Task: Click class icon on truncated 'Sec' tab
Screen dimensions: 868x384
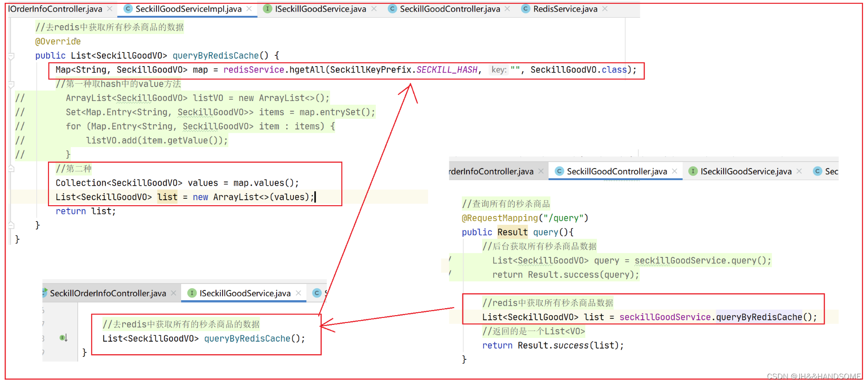Action: (x=818, y=171)
